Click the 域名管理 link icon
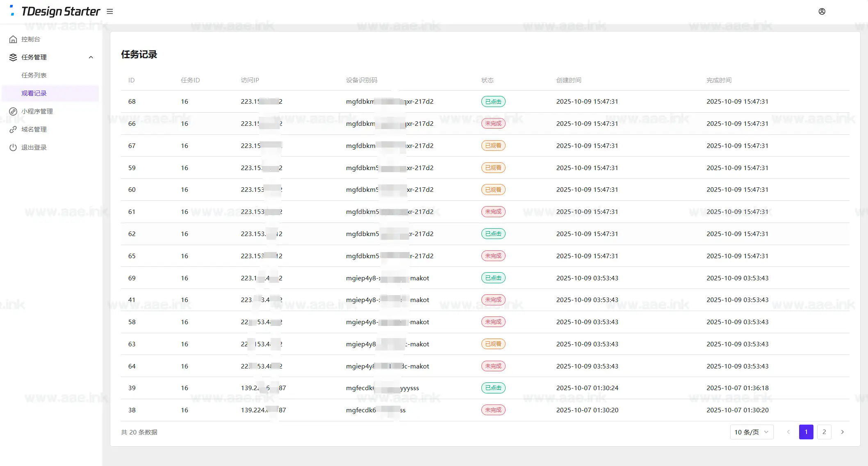Screen dimensions: 868x466 pyautogui.click(x=13, y=130)
